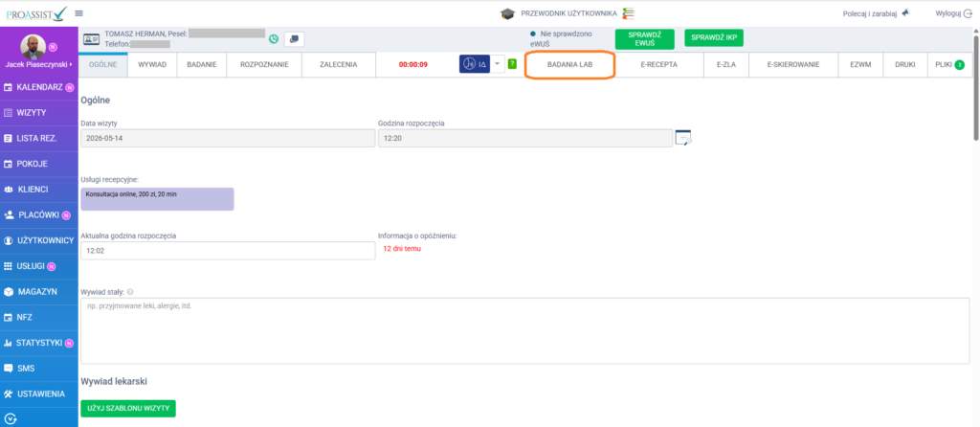980x427 pixels.
Task: Click the Wywiad stały text area
Action: (x=525, y=330)
